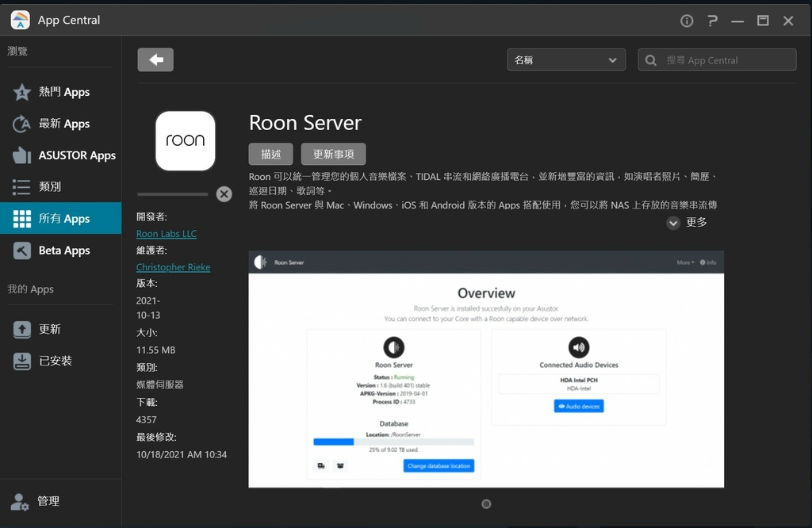Select the 已安裝 download icon

pyautogui.click(x=21, y=361)
